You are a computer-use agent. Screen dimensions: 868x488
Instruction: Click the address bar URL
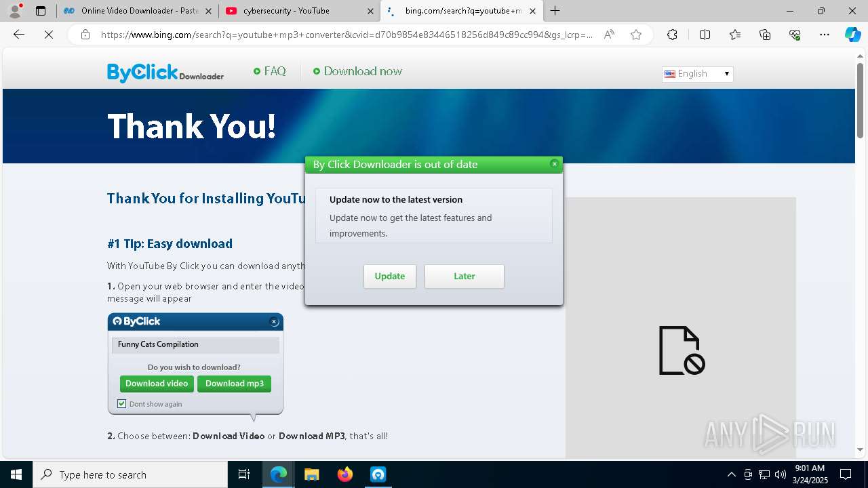(x=347, y=35)
